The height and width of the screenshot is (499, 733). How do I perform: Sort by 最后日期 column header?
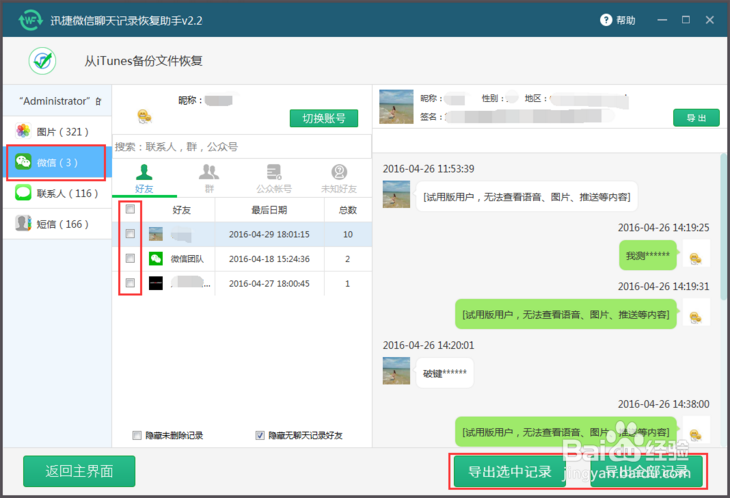click(x=269, y=210)
